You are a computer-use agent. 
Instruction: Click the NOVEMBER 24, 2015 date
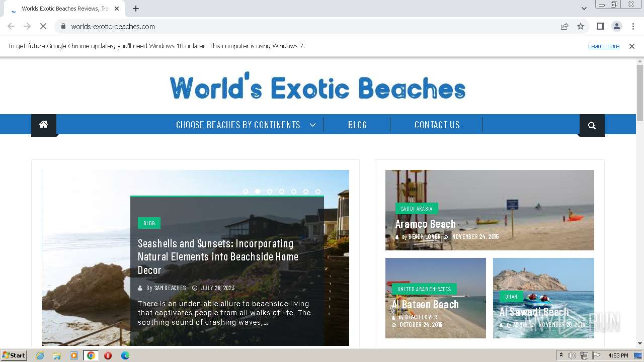[475, 237]
